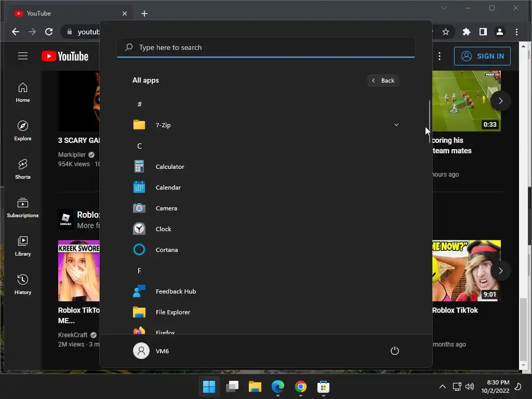
Task: Click the Start menu scrollbar thumb
Action: [x=430, y=122]
